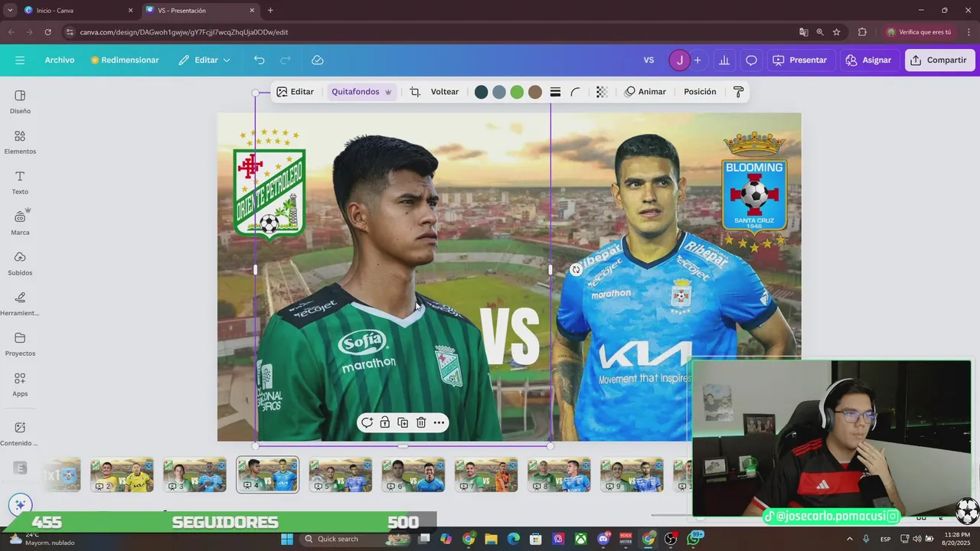Open Redimensionar resize option
The width and height of the screenshot is (980, 551).
pos(125,60)
